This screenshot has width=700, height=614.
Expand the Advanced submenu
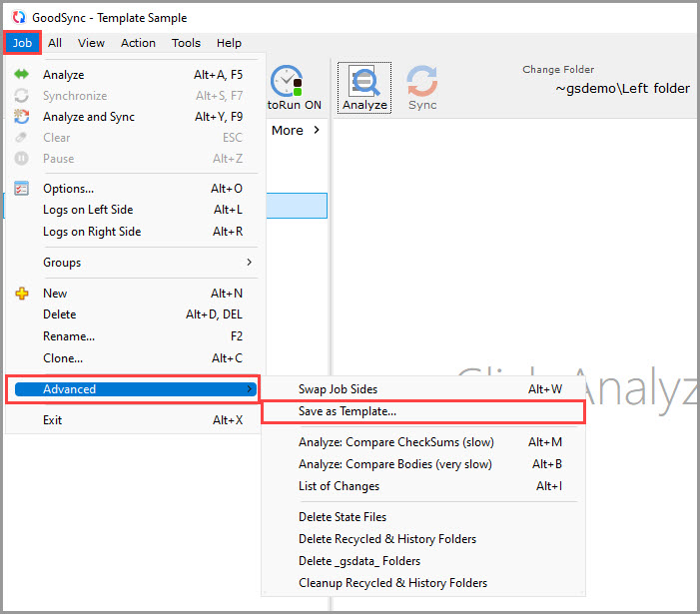(135, 389)
